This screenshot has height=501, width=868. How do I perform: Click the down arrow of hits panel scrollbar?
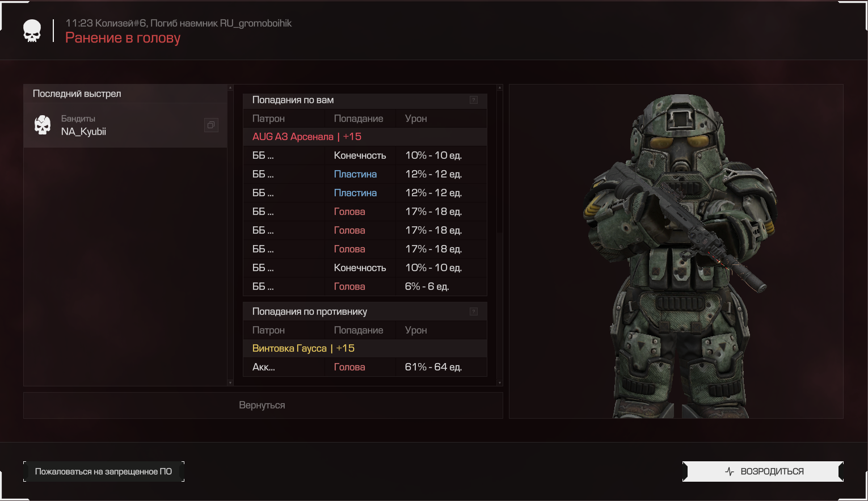[x=499, y=383]
